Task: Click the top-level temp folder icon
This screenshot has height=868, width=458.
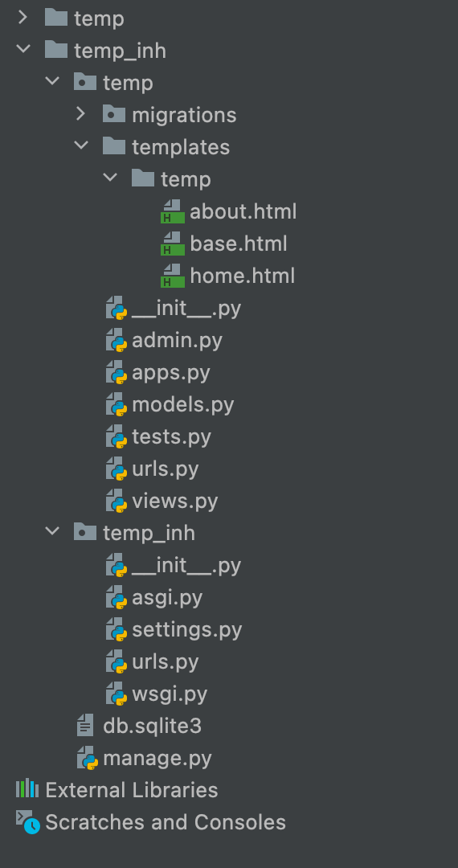Action: coord(56,18)
